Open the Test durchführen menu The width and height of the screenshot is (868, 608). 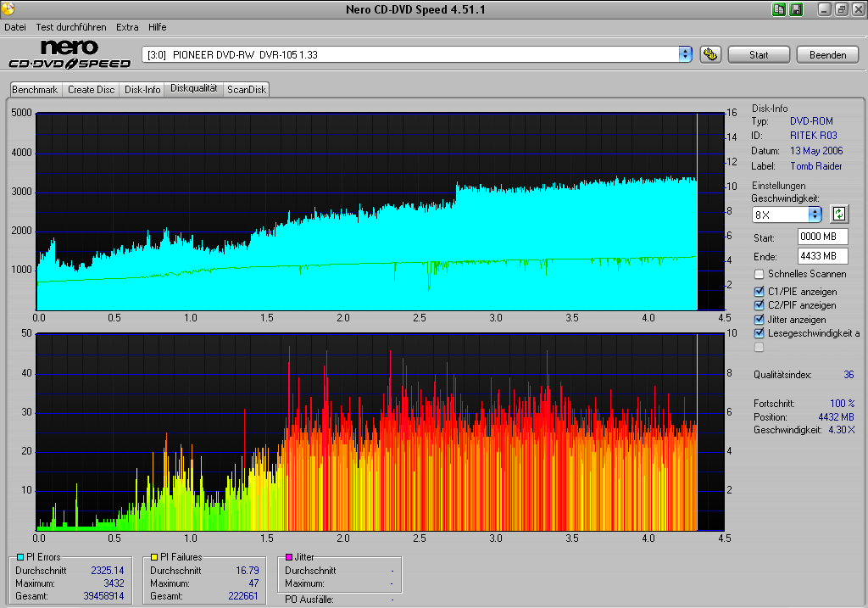(x=71, y=27)
